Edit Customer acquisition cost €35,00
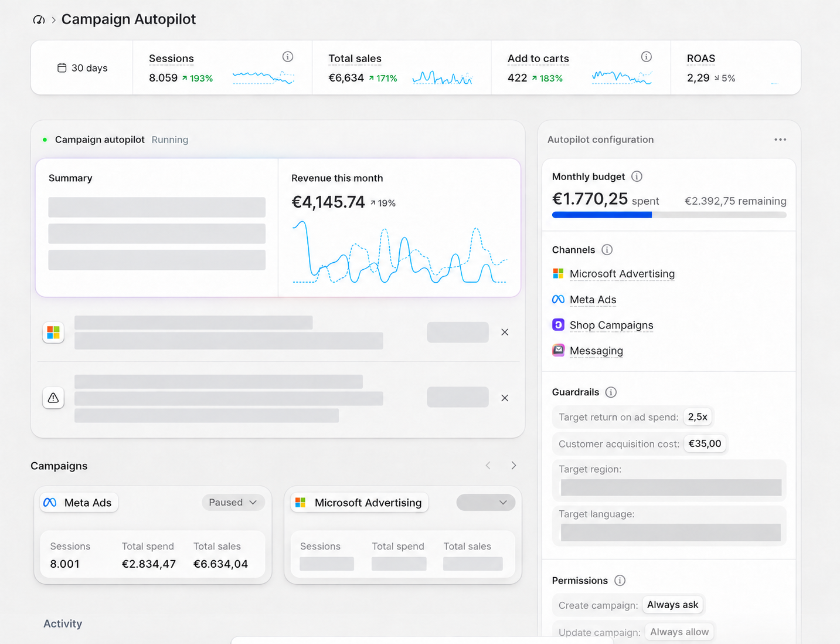Image resolution: width=840 pixels, height=644 pixels. point(705,444)
